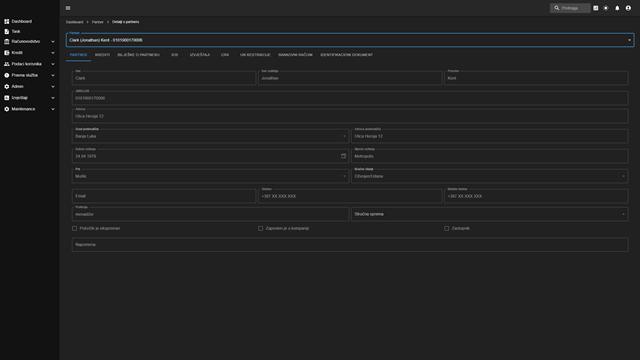Image resolution: width=640 pixels, height=360 pixels.
Task: Open calendar picker for Datum rođenja
Action: (x=343, y=156)
